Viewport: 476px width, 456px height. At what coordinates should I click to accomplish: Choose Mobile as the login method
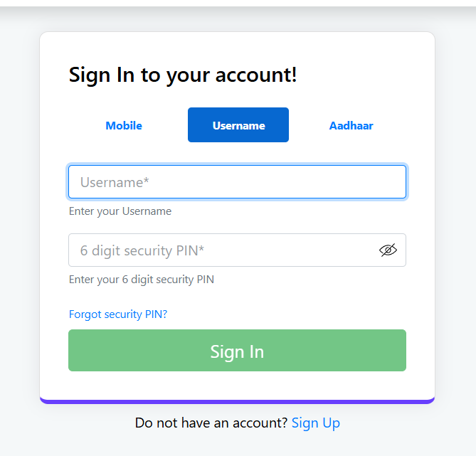point(124,125)
